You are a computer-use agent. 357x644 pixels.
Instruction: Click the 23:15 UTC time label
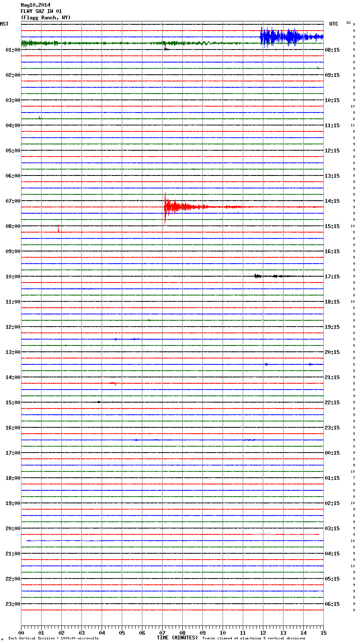pos(332,428)
